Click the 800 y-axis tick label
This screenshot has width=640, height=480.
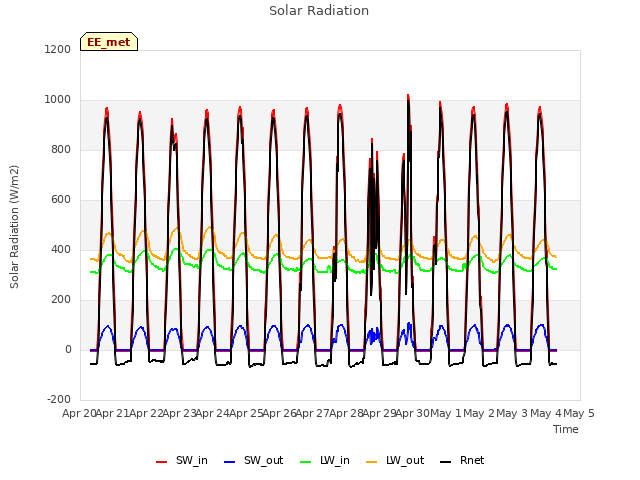pos(60,150)
